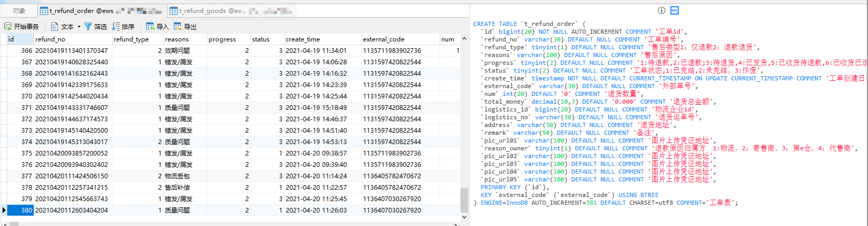Click refund_no 20210420112603404204
The height and width of the screenshot is (226, 868).
pyautogui.click(x=73, y=210)
